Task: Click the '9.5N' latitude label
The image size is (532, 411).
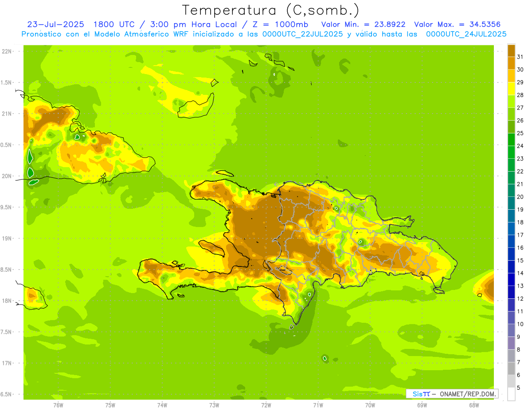Action: point(7,207)
